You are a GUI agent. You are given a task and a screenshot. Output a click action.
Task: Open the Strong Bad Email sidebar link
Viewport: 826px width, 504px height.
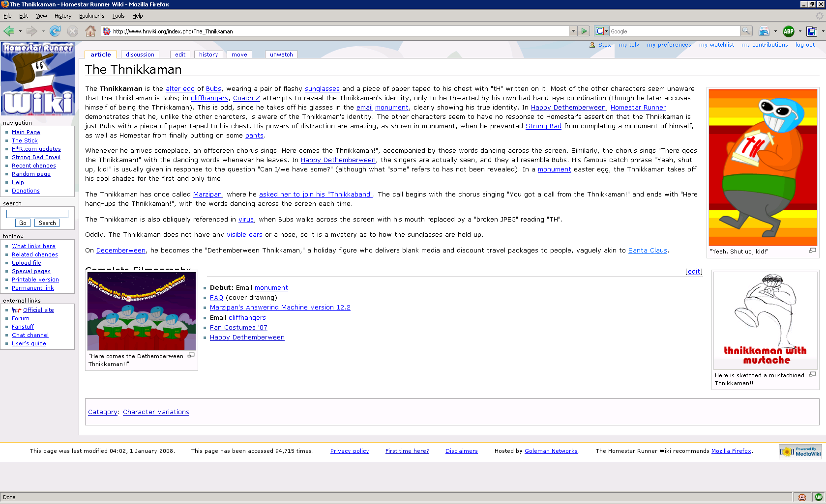(x=36, y=157)
